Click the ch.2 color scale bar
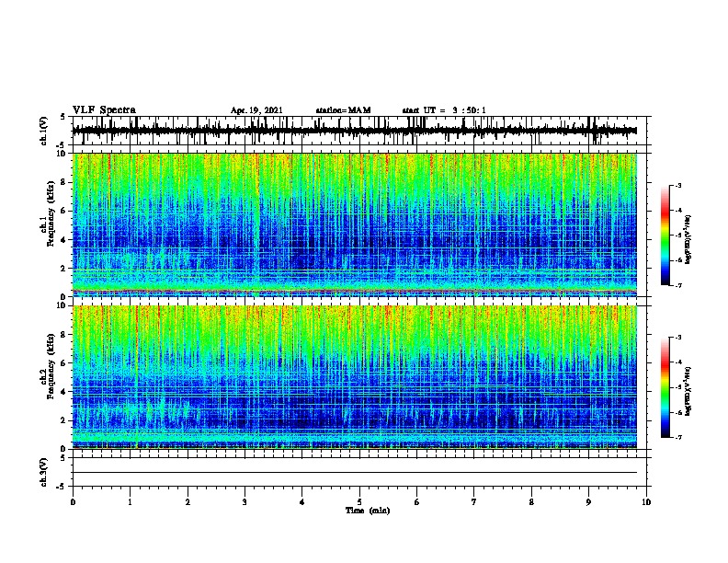Screen dimensions: 728x563 coord(665,387)
